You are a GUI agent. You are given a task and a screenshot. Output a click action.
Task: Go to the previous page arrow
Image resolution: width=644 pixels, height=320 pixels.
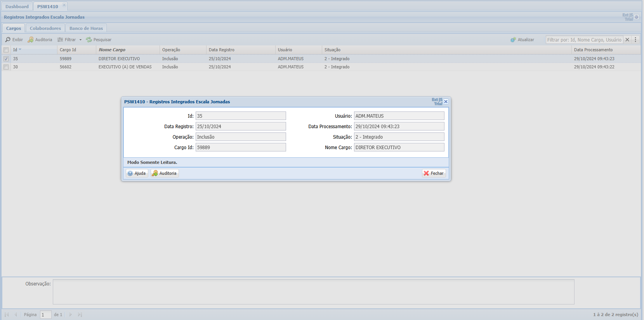pos(16,315)
